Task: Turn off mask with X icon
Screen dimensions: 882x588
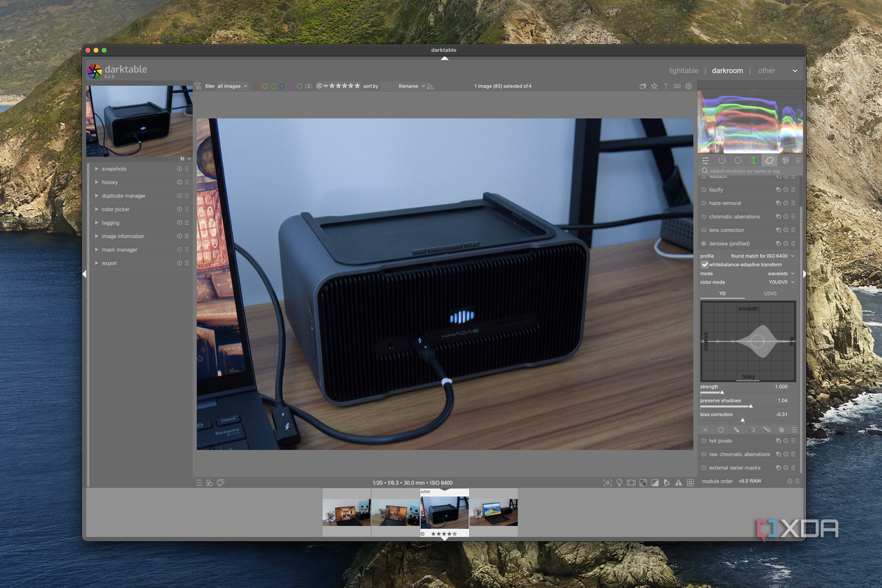Action: click(x=705, y=430)
